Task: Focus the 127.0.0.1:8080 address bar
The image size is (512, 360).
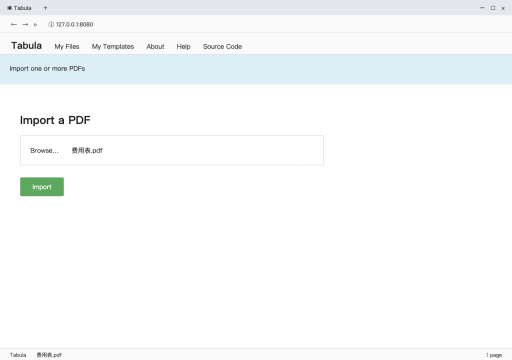Action: 75,24
